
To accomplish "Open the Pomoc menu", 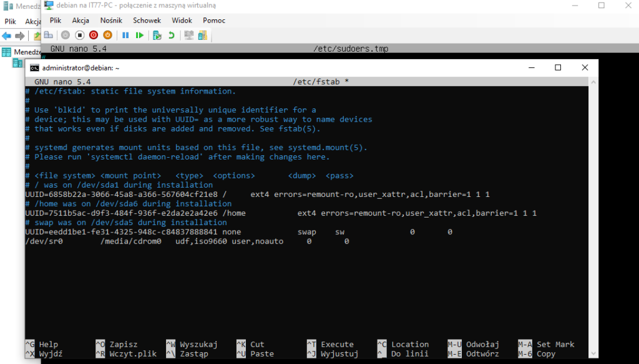I will pos(213,21).
